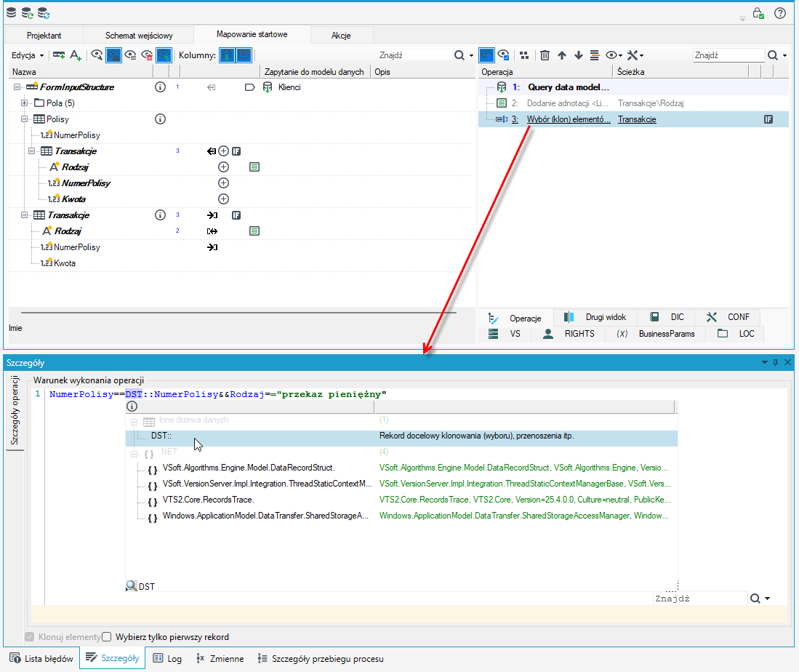Click the info icon on FormInputStructure row
Viewport: 799px width, 672px height.
[160, 87]
